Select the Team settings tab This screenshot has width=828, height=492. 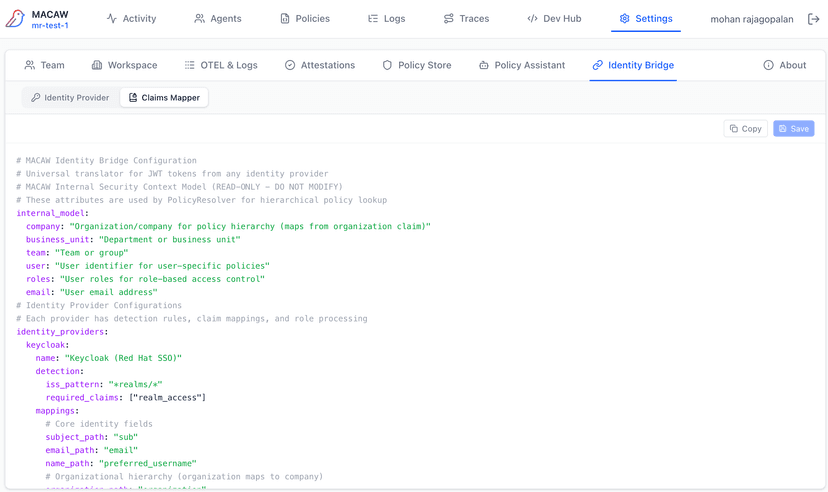click(x=44, y=65)
